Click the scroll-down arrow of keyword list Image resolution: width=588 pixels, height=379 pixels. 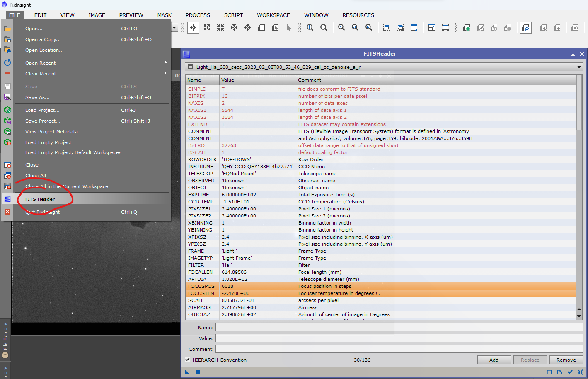point(579,316)
